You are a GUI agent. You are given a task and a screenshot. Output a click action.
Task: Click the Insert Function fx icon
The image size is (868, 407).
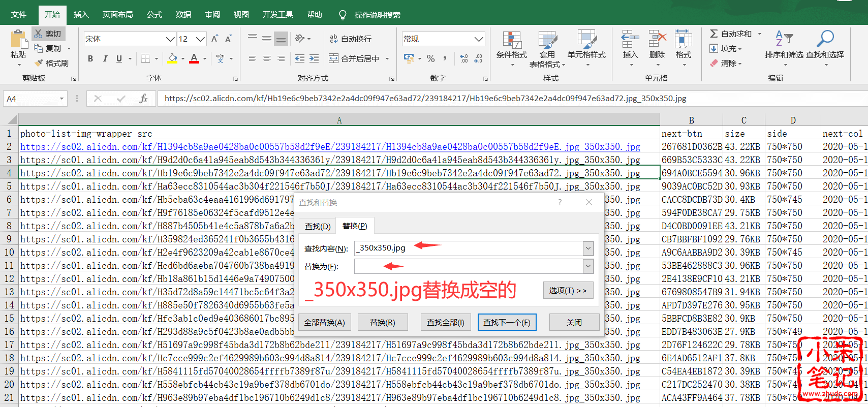[x=143, y=99]
